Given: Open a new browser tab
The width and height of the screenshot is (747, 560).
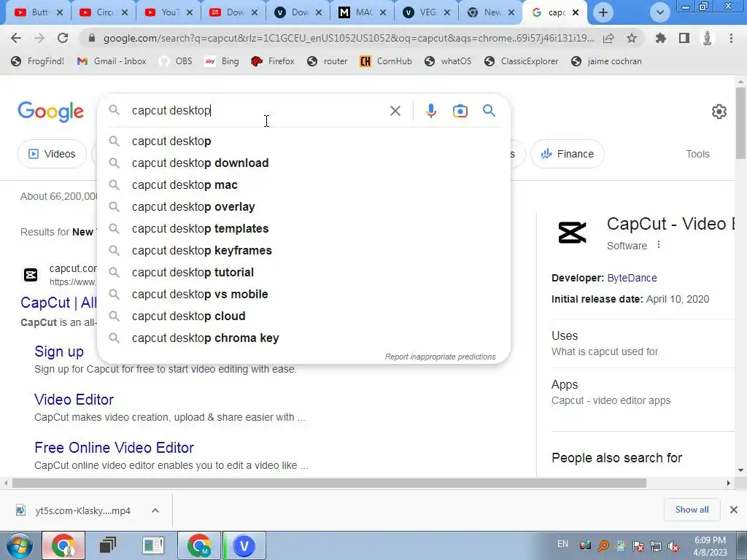Looking at the screenshot, I should [603, 12].
